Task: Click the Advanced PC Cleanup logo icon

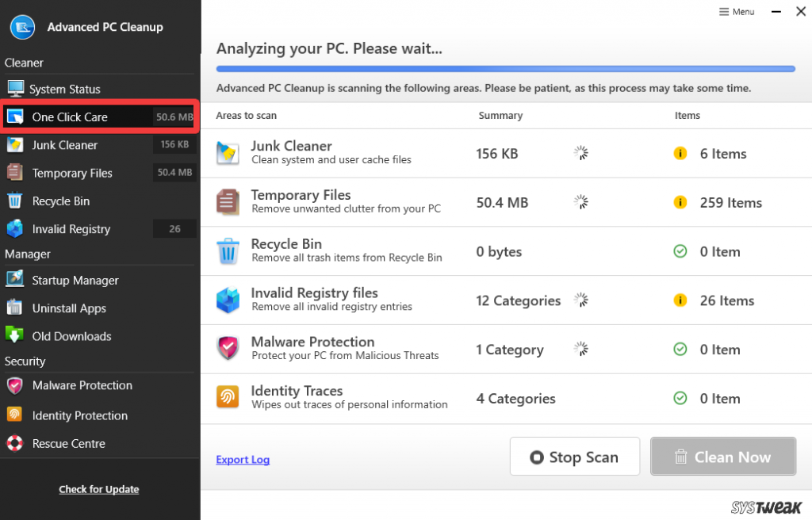Action: coord(22,27)
